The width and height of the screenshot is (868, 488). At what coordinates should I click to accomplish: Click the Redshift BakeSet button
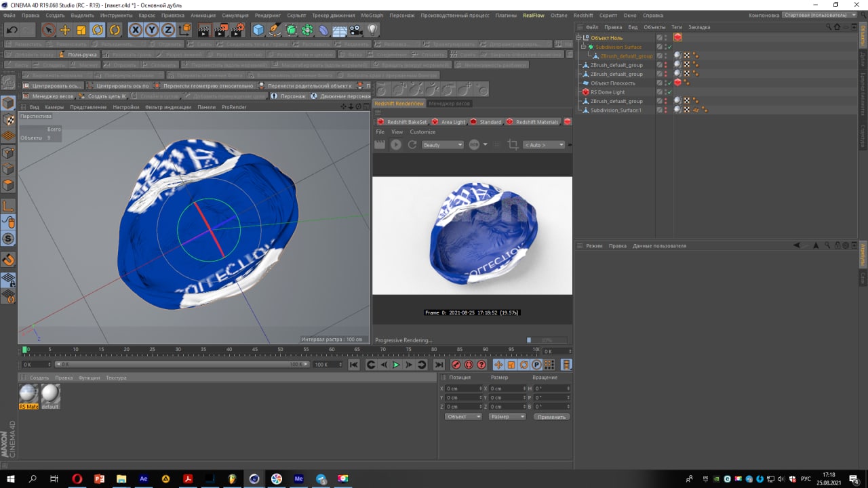(402, 122)
